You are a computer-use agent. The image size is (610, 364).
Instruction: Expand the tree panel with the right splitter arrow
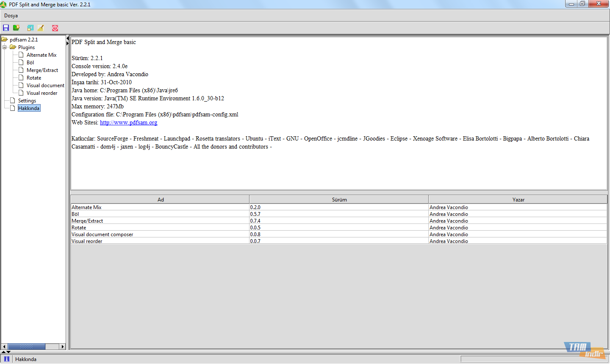(x=67, y=43)
